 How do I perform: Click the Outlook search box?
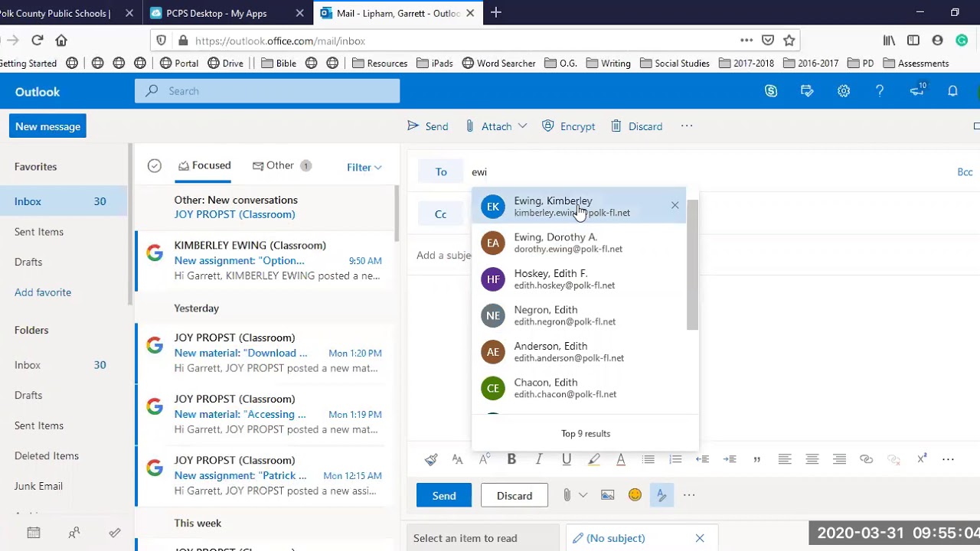(267, 91)
